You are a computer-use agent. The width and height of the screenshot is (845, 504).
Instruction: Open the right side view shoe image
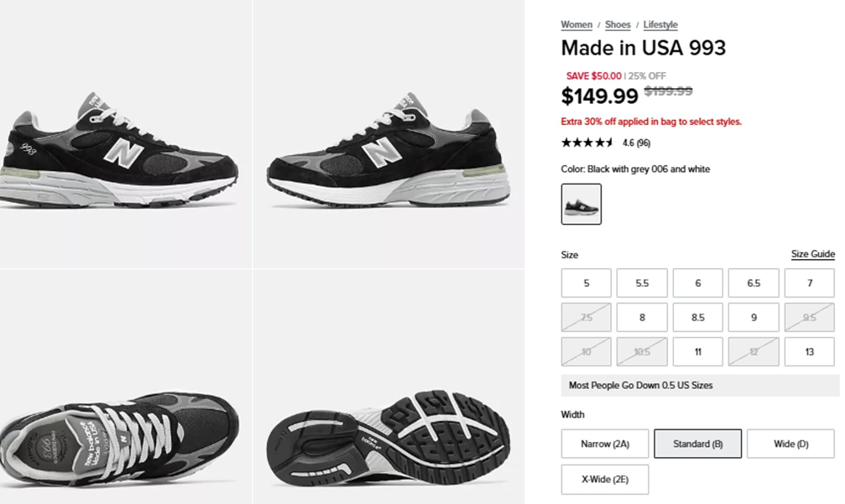tap(389, 133)
